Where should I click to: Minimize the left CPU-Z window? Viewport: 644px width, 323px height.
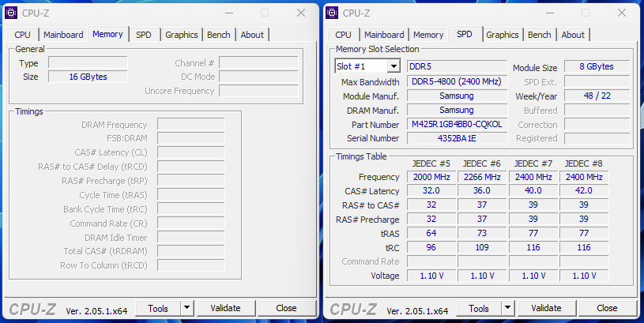click(x=229, y=13)
